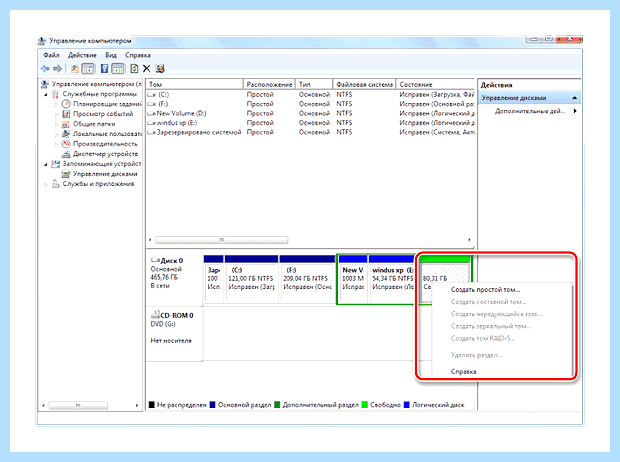
Task: Click the Up one level toolbar icon
Action: (75, 69)
